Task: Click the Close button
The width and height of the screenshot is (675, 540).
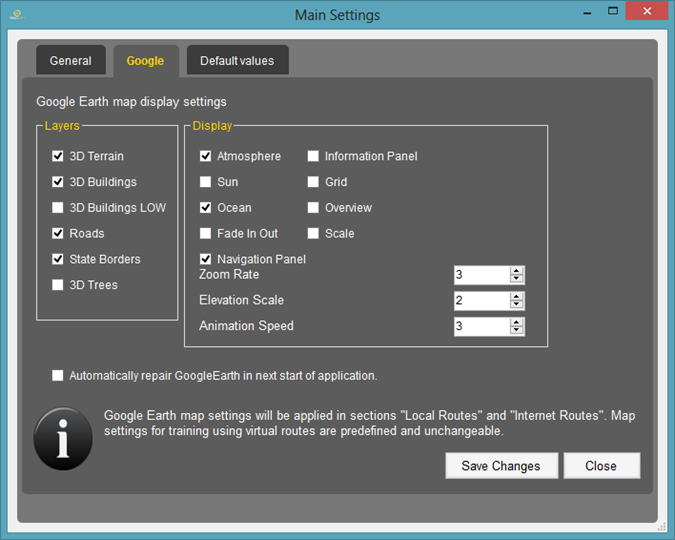Action: point(602,466)
